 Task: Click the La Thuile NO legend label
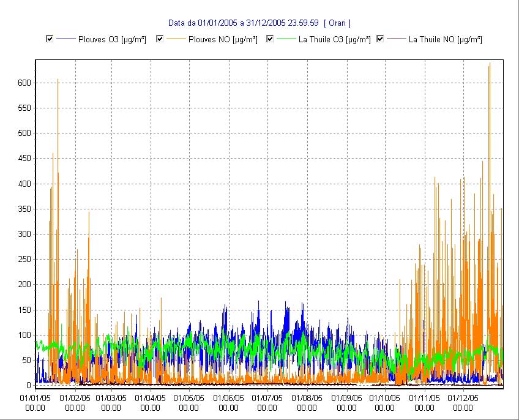(445, 39)
